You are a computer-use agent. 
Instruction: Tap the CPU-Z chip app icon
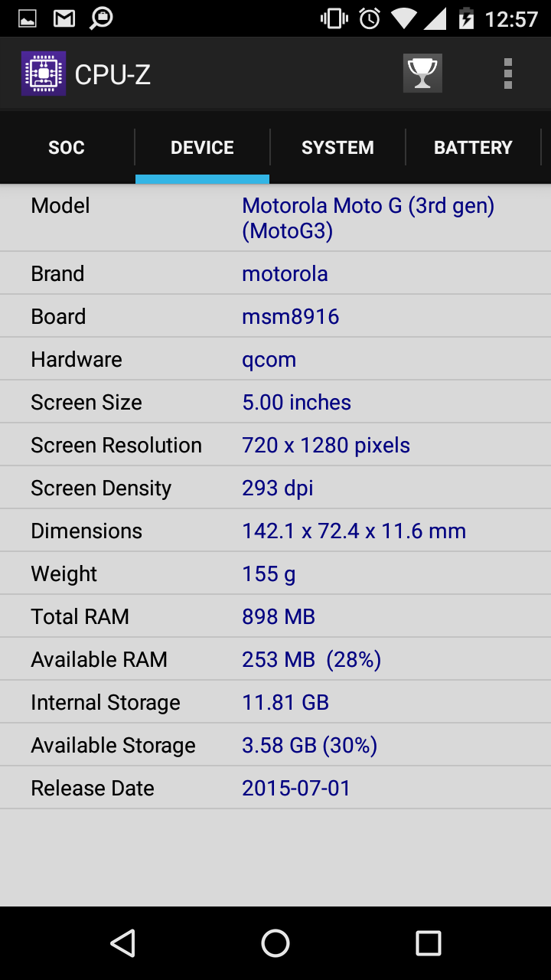coord(44,73)
